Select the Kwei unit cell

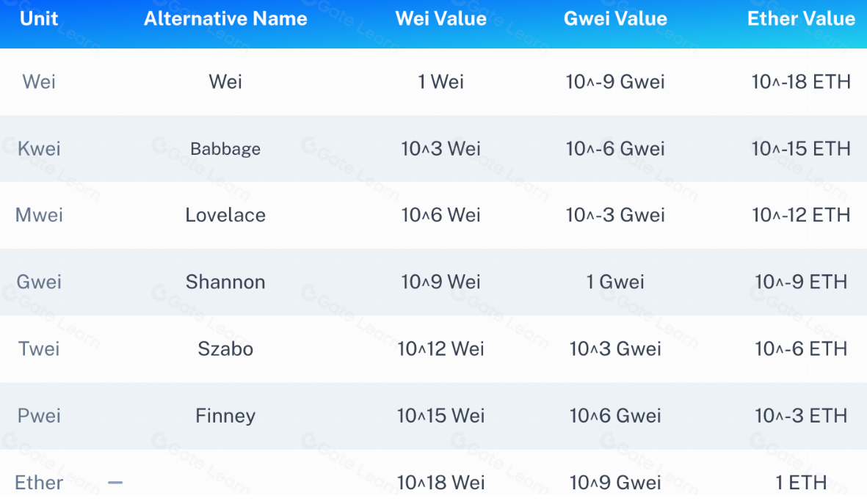pyautogui.click(x=39, y=149)
